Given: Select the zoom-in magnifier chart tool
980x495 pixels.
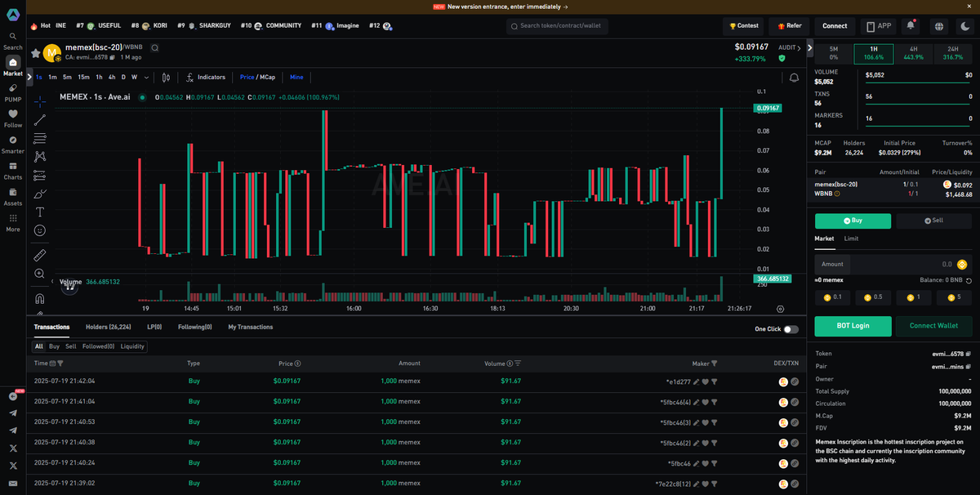Looking at the screenshot, I should click(x=40, y=274).
